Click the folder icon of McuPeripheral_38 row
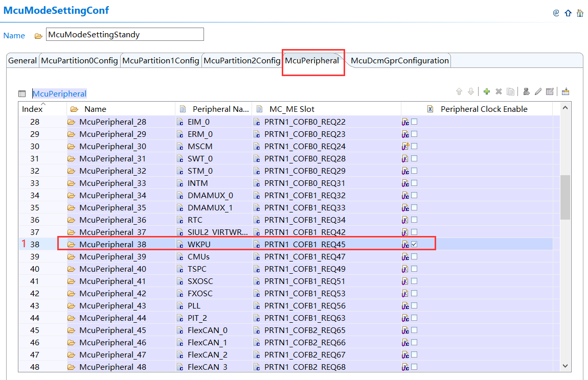588x380 pixels. click(x=71, y=244)
